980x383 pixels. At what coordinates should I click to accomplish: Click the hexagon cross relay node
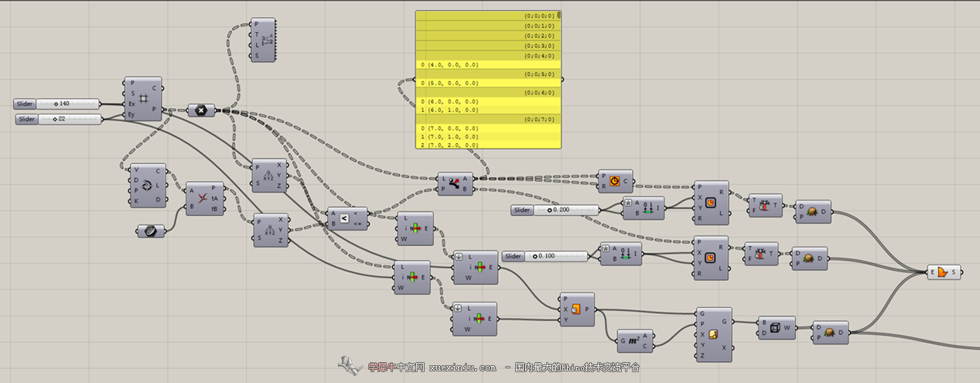pyautogui.click(x=201, y=111)
